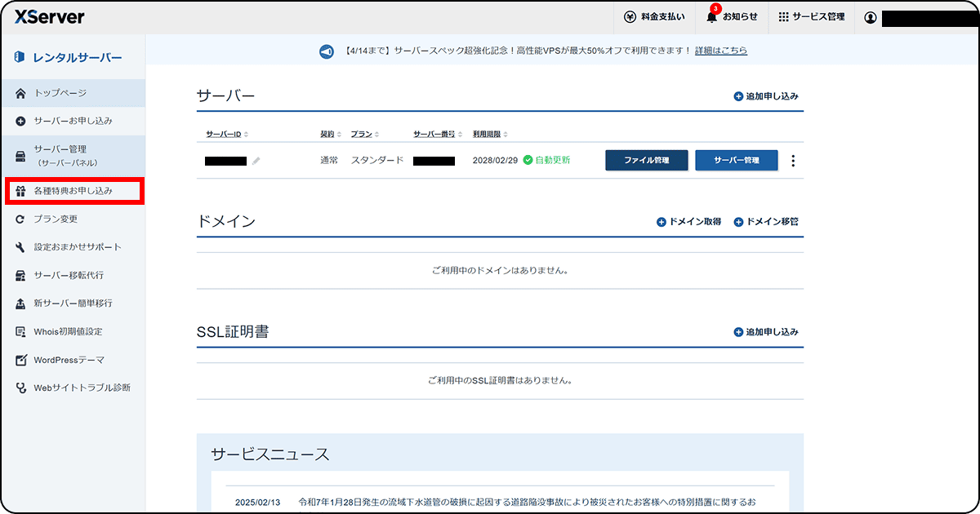Click the refresh icon beside プラン変更
Screen dimensions: 980x514
point(21,219)
